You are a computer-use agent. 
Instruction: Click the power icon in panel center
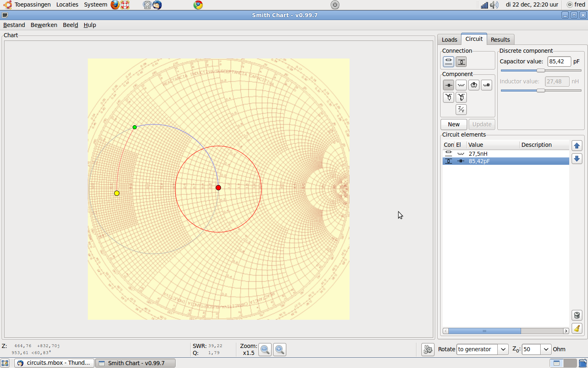(335, 5)
